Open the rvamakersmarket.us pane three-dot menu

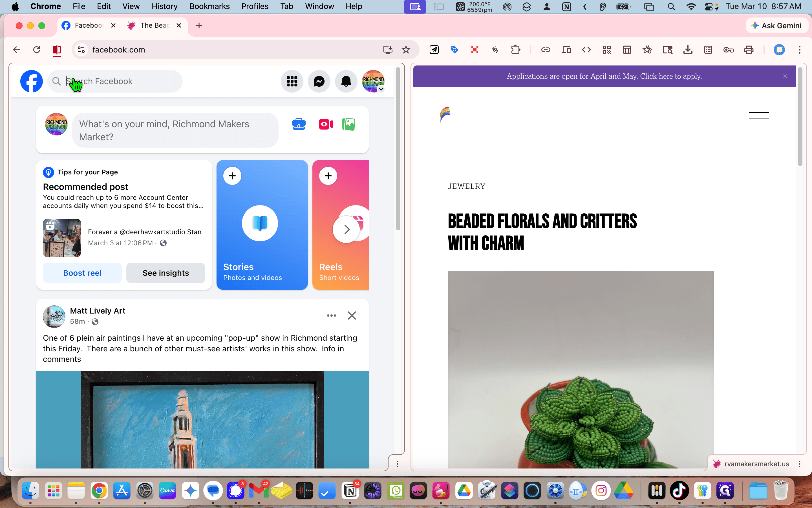800,464
